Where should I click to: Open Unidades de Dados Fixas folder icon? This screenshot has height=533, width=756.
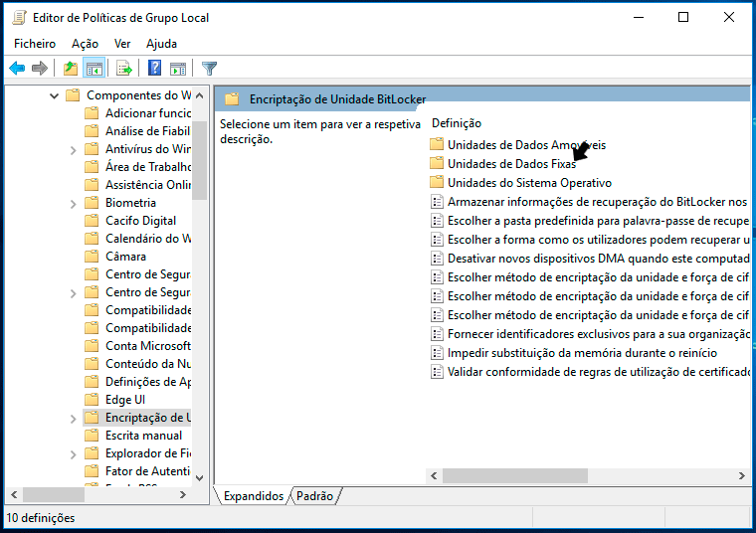[x=437, y=163]
